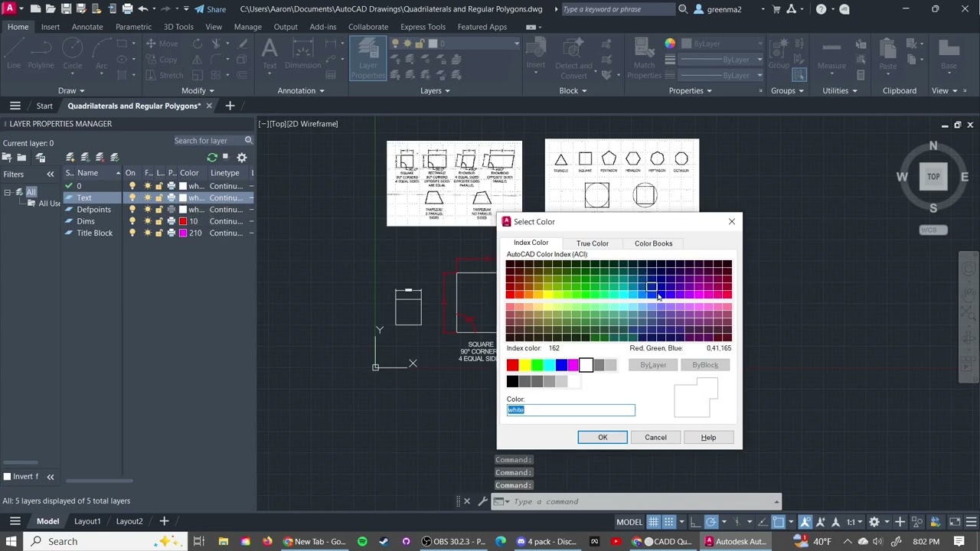Open the Parametric ribbon tab
The height and width of the screenshot is (551, 980).
133,27
